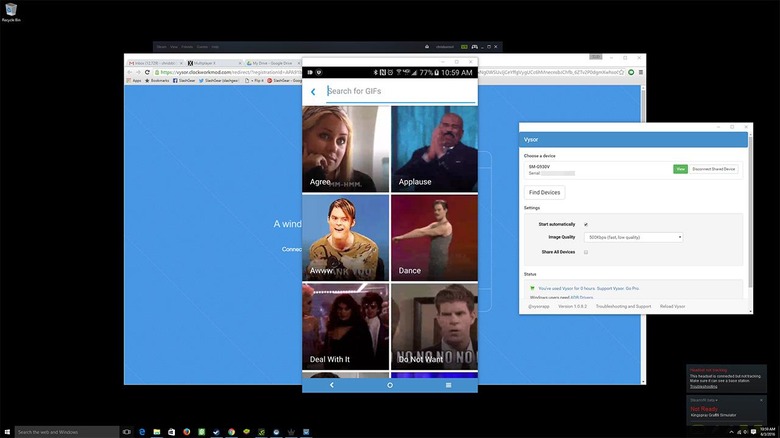This screenshot has height=438, width=780.
Task: Reload the Chrome page with refresh icon
Action: pos(147,72)
